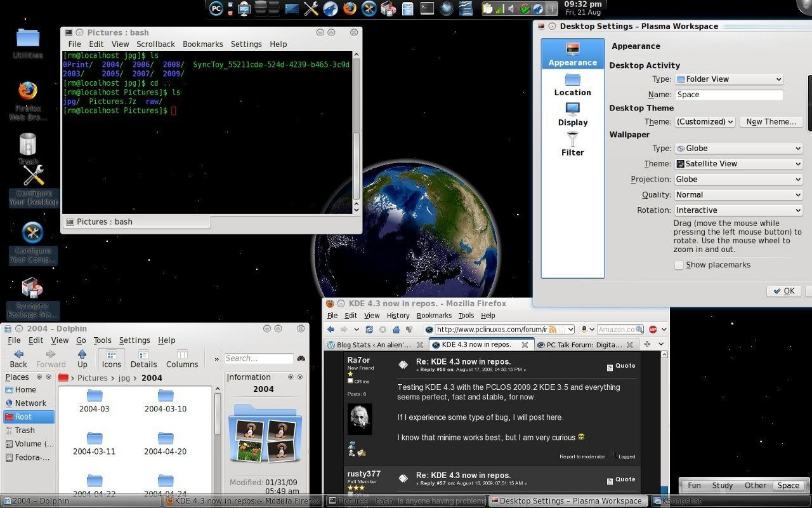Click Quote on rusty377's post
The height and width of the screenshot is (508, 812).
pos(620,480)
